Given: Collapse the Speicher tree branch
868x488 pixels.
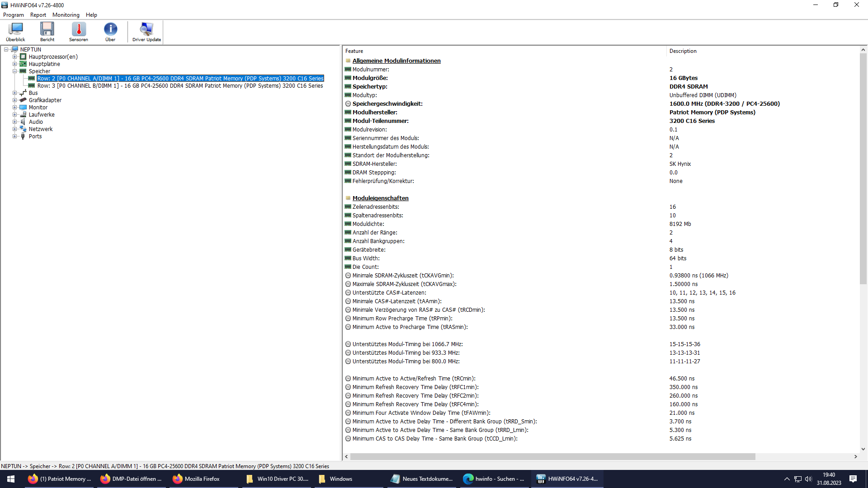Looking at the screenshot, I should pos(15,71).
